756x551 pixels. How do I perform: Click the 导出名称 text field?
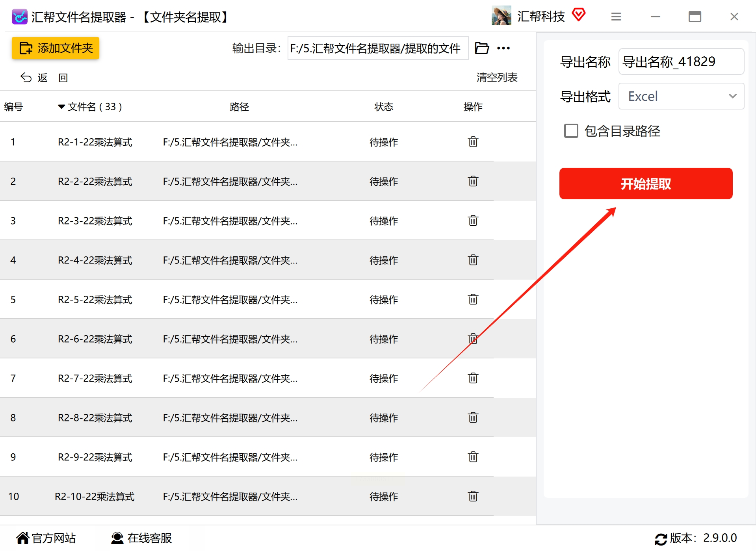point(681,61)
